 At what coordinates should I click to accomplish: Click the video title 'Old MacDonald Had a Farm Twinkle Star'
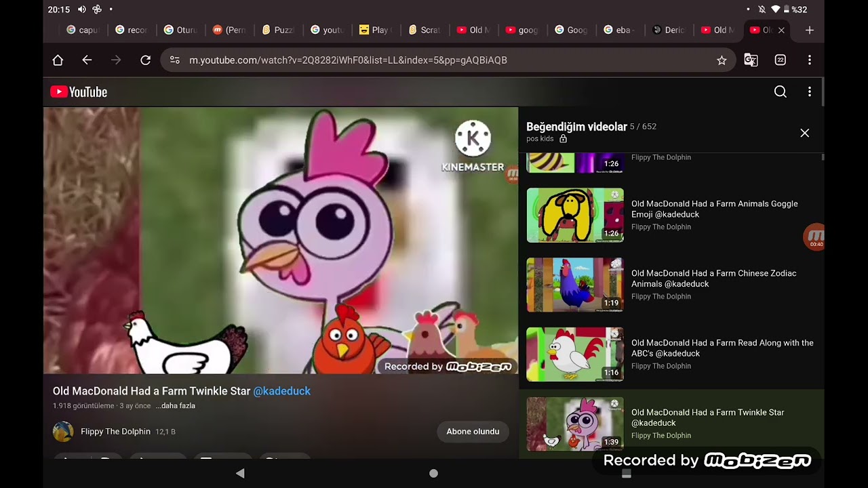click(151, 391)
